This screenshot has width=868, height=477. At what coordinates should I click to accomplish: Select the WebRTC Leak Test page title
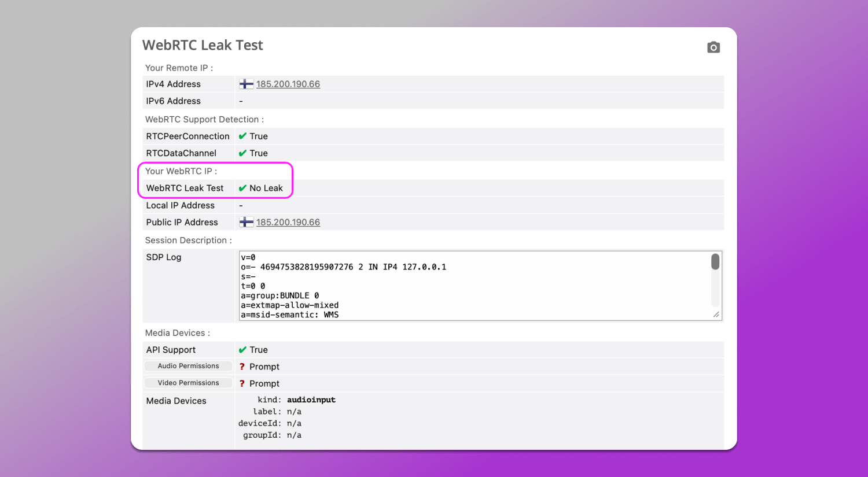pos(203,45)
